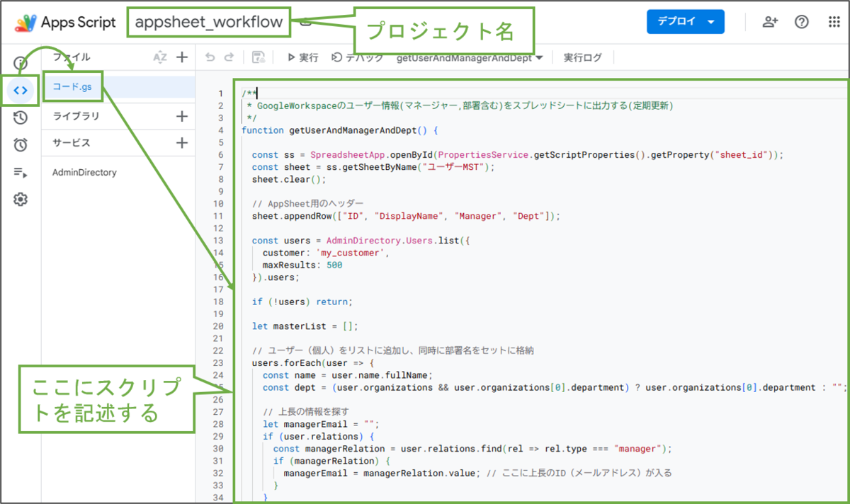Save the project with the disk icon

(x=259, y=57)
